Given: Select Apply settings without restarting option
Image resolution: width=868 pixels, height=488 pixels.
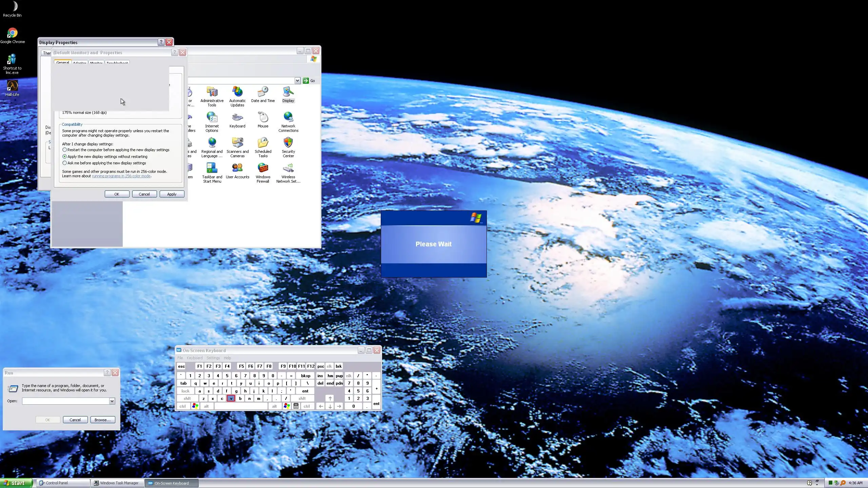Looking at the screenshot, I should (x=65, y=157).
